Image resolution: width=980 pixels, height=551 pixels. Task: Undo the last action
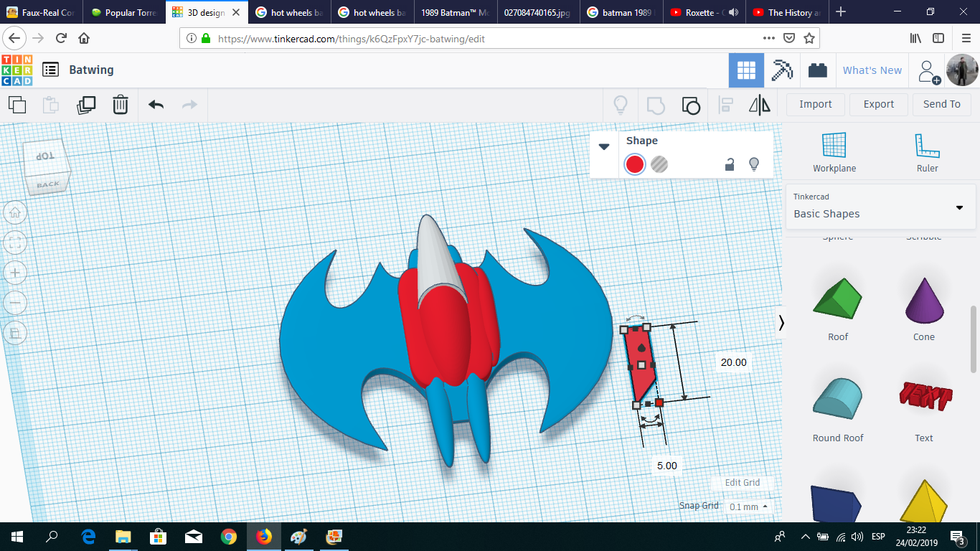[156, 105]
